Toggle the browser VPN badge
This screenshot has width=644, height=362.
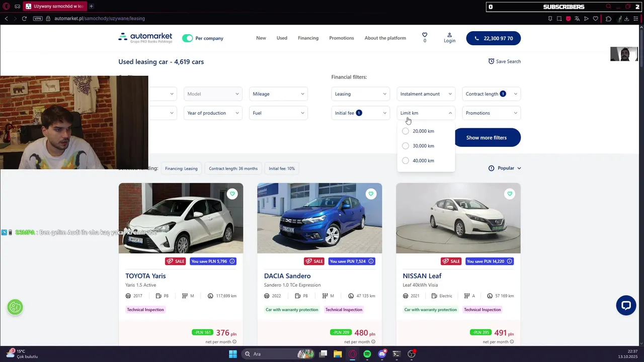point(38,19)
